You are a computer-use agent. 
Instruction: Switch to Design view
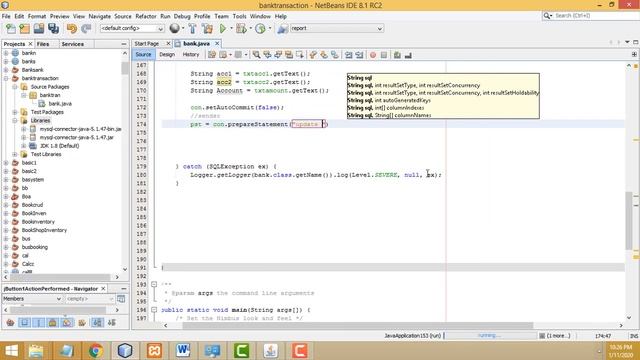pos(167,54)
